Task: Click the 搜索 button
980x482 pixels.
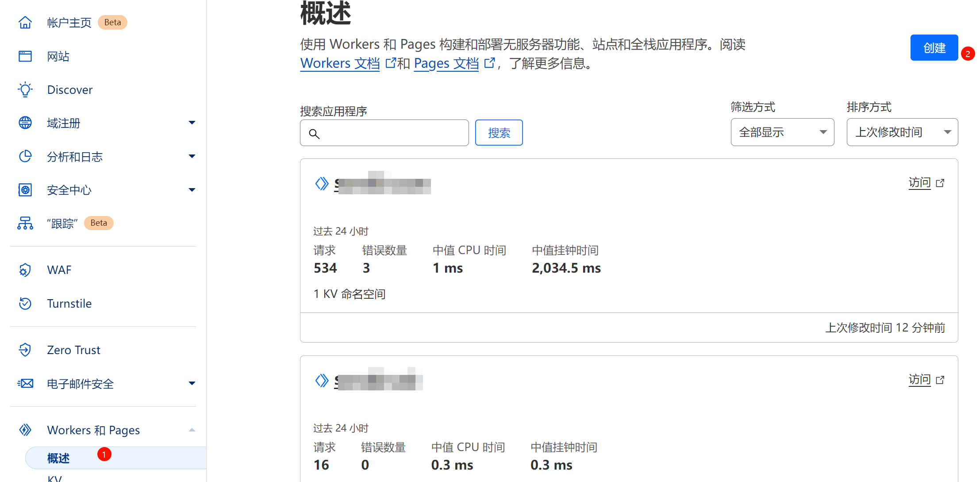Action: coord(499,132)
